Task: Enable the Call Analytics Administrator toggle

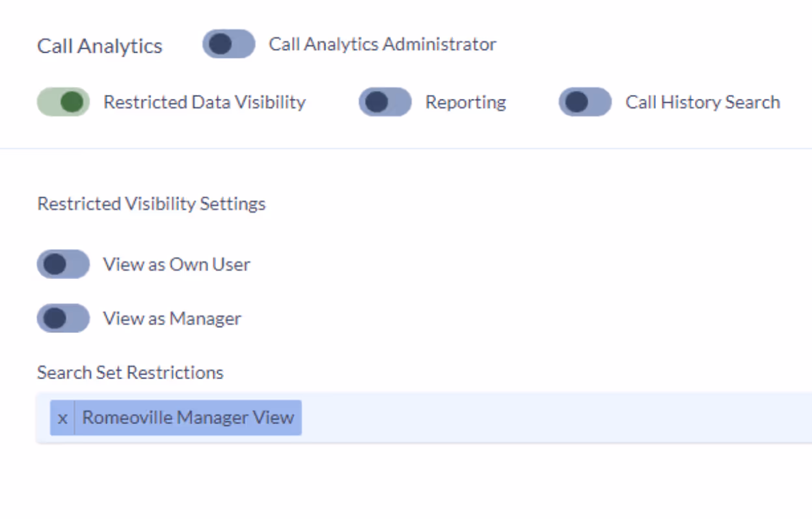Action: (228, 45)
